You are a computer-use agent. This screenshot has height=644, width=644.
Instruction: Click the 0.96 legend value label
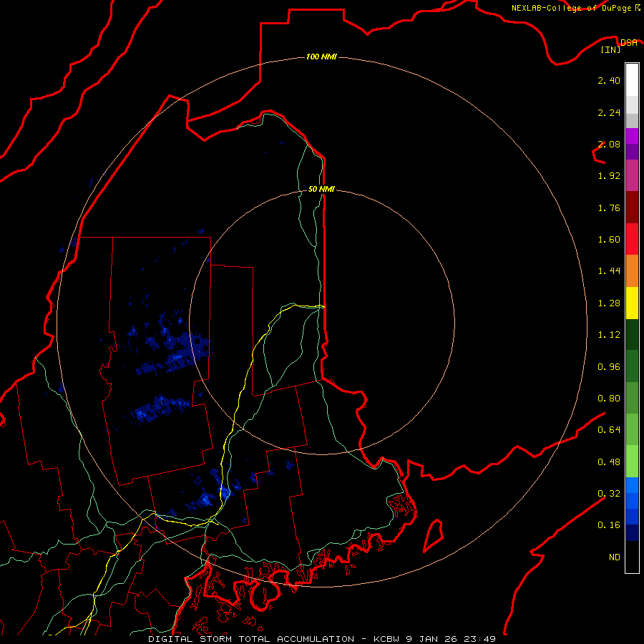(x=609, y=367)
